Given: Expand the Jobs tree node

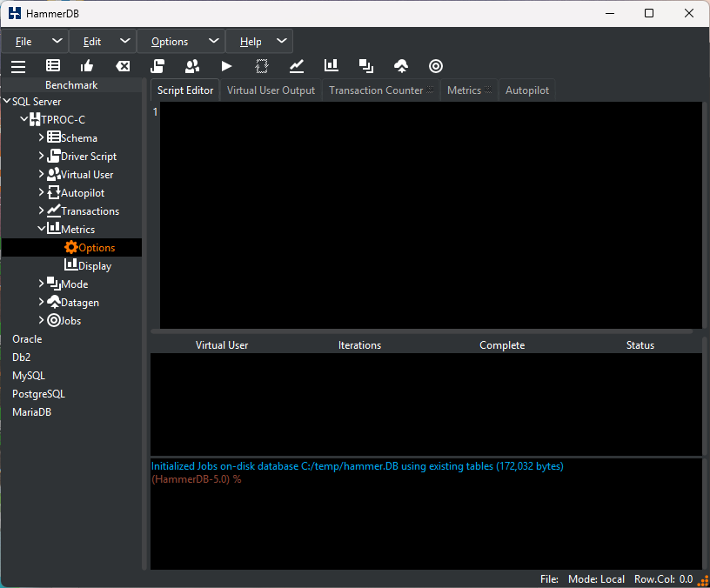Looking at the screenshot, I should [x=41, y=319].
